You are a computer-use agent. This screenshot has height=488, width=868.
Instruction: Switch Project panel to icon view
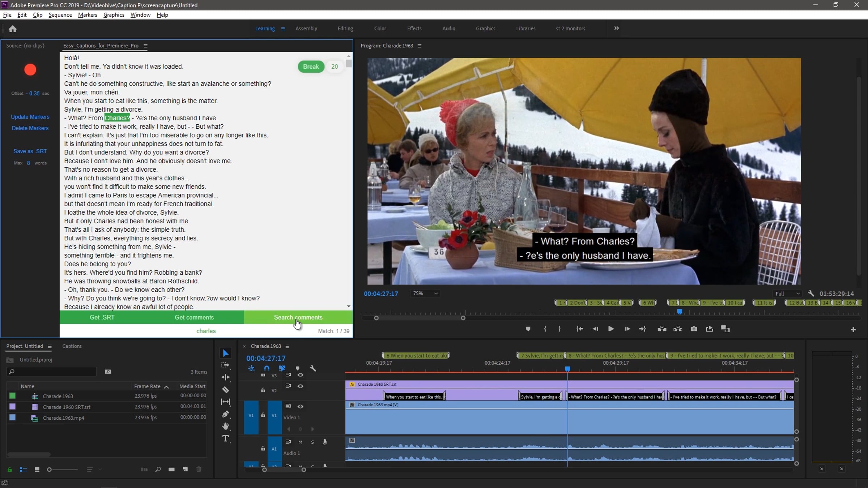click(x=37, y=469)
